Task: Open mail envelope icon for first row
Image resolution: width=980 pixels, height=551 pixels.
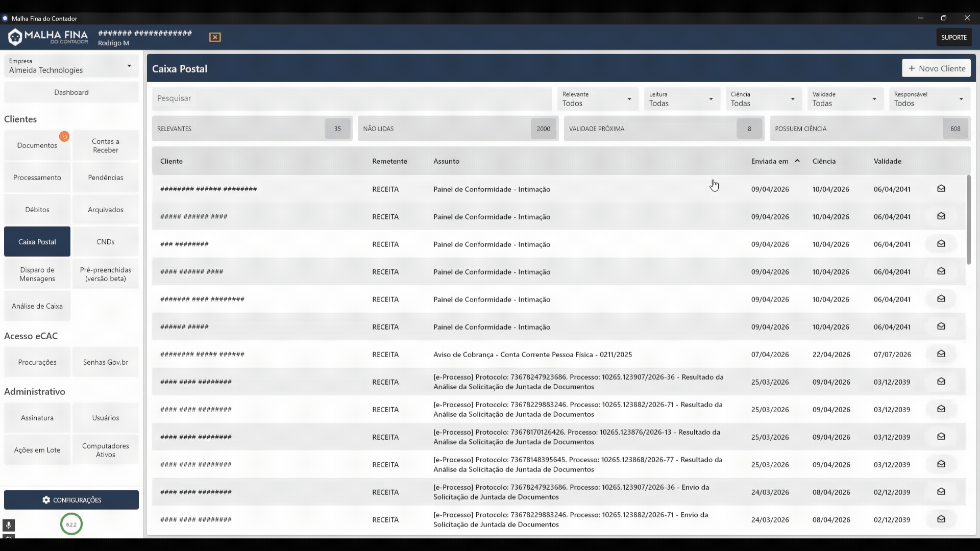Action: (x=941, y=189)
